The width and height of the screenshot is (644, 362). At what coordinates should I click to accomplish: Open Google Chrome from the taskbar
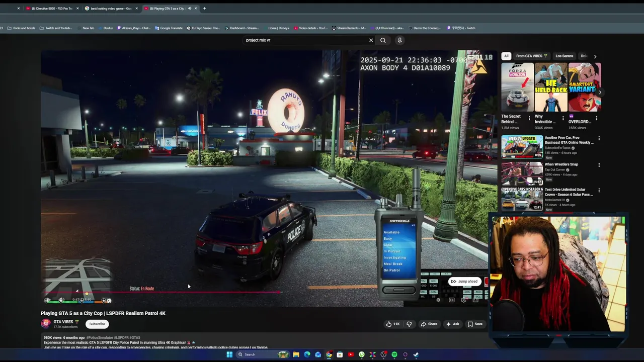329,354
